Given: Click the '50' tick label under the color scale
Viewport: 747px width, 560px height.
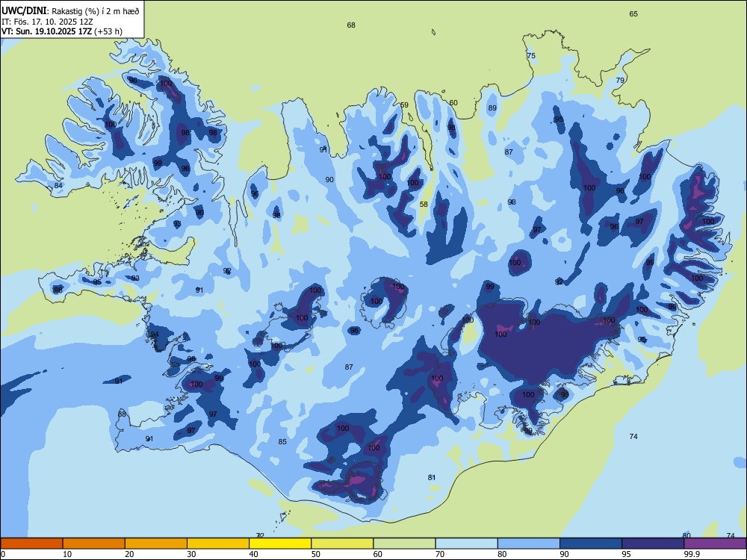Looking at the screenshot, I should coord(315,554).
